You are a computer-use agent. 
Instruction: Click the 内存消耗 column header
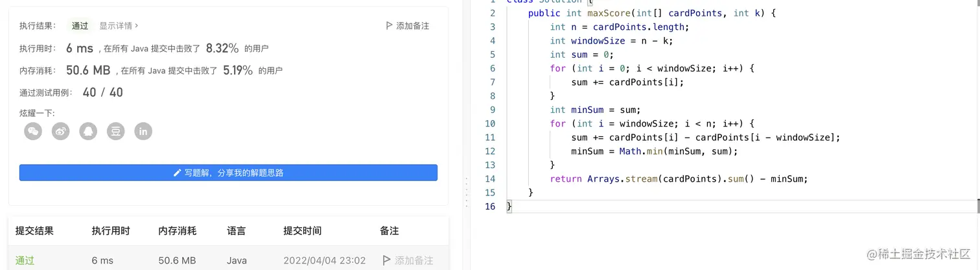pyautogui.click(x=178, y=230)
